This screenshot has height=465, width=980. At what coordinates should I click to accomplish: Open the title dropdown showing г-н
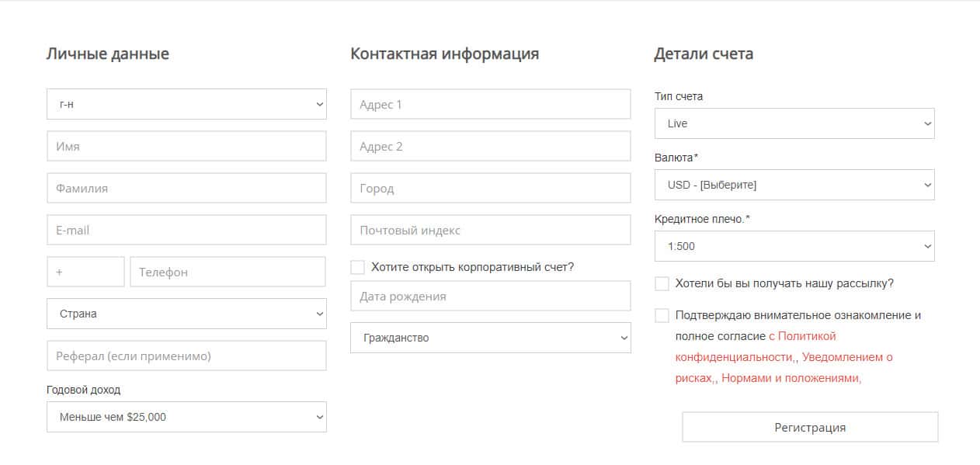pos(186,104)
